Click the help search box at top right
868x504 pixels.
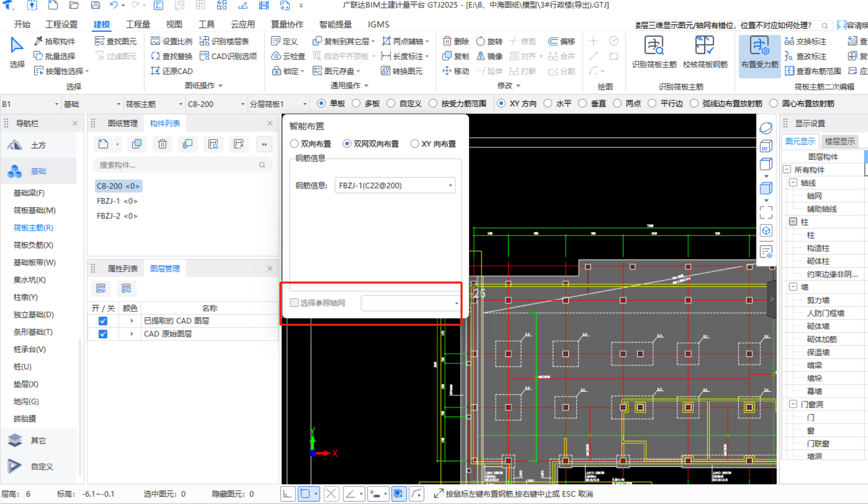click(x=733, y=25)
